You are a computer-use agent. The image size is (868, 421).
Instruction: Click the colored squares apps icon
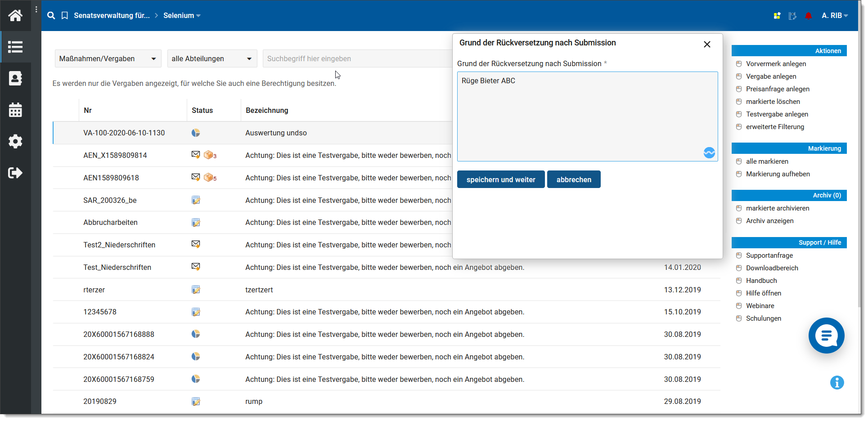777,16
